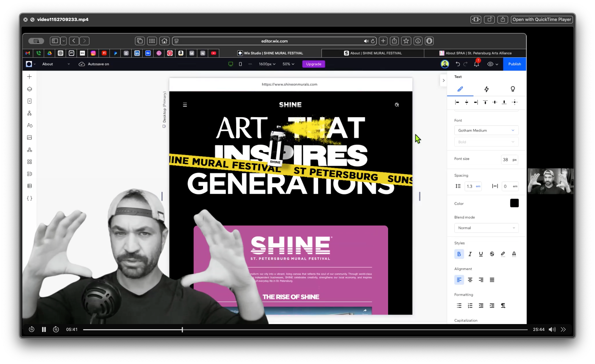Open the About page dropdown
The width and height of the screenshot is (595, 364).
(56, 64)
